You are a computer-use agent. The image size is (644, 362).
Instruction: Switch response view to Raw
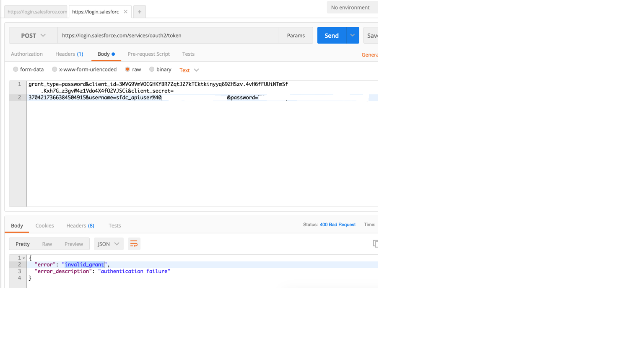pos(47,244)
